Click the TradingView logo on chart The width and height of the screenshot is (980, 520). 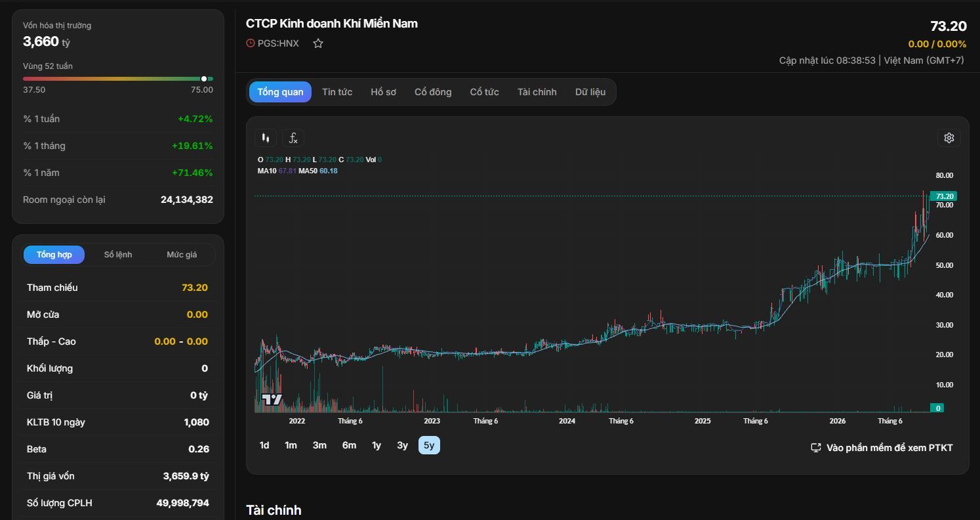(272, 399)
